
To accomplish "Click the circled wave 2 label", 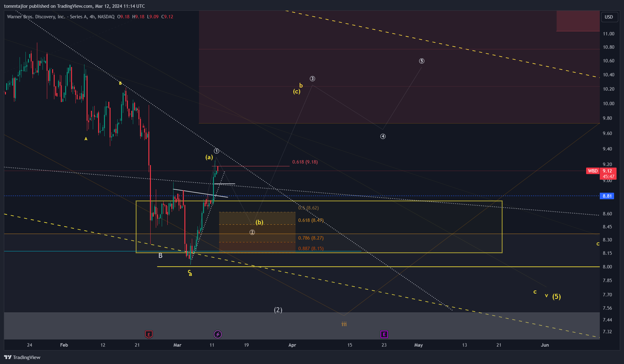I will point(252,232).
